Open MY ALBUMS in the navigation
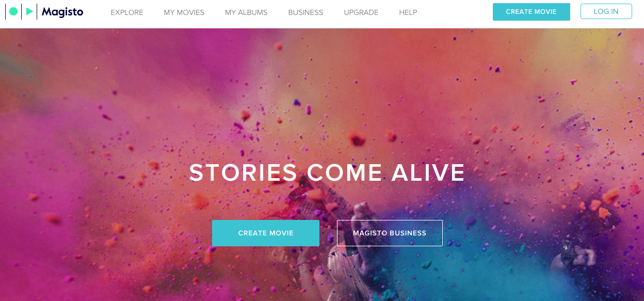The height and width of the screenshot is (301, 644). 246,12
